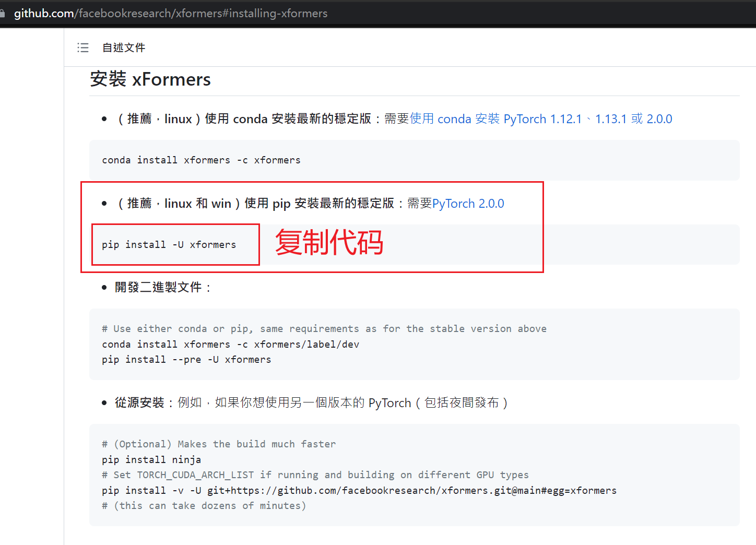Open the README table of contents icon

click(83, 48)
